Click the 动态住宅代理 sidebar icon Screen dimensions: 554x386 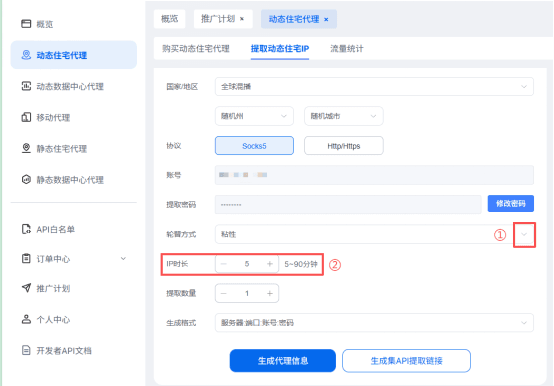point(26,55)
